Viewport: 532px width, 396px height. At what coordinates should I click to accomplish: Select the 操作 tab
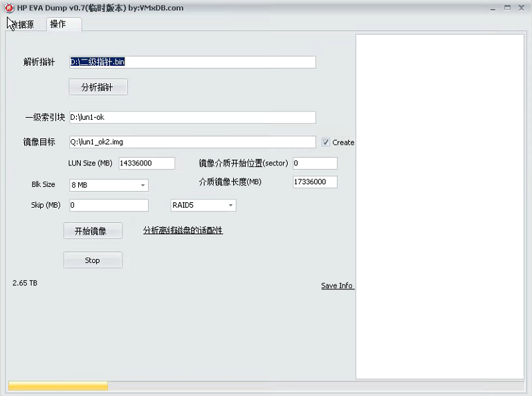tap(64, 24)
